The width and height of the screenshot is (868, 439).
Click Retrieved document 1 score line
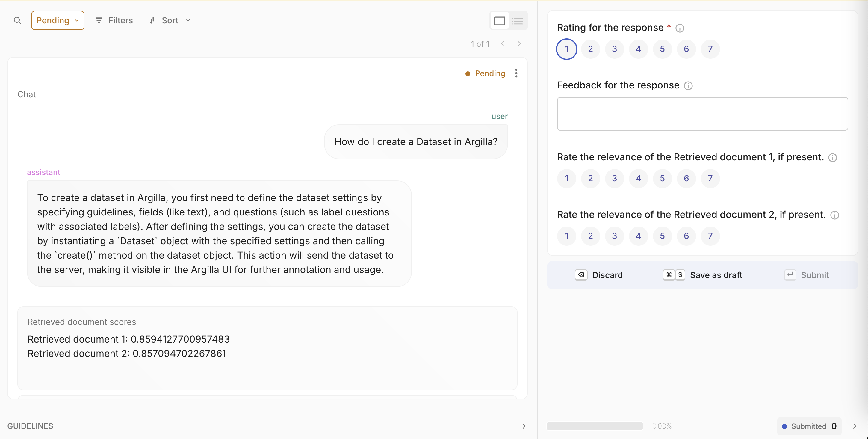128,339
